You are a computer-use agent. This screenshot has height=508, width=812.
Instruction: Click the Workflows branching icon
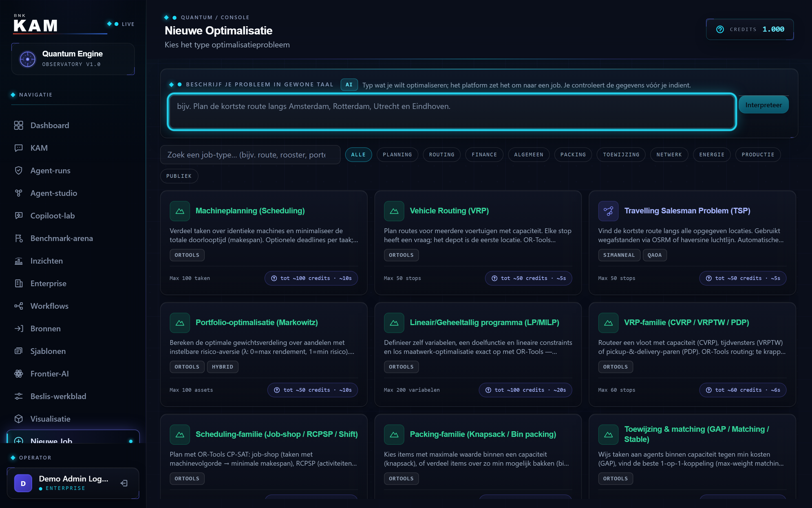18,306
